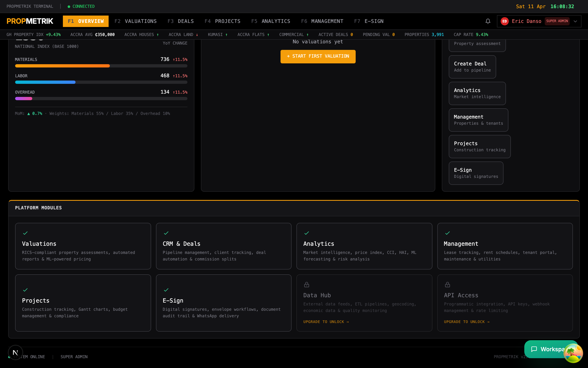The height and width of the screenshot is (368, 588).
Task: Click the CONNECTED status indicator
Action: (x=81, y=6)
